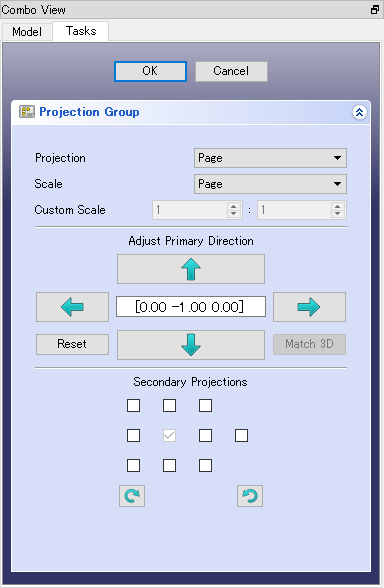Confirm with the OK button
The height and width of the screenshot is (588, 384).
point(150,71)
